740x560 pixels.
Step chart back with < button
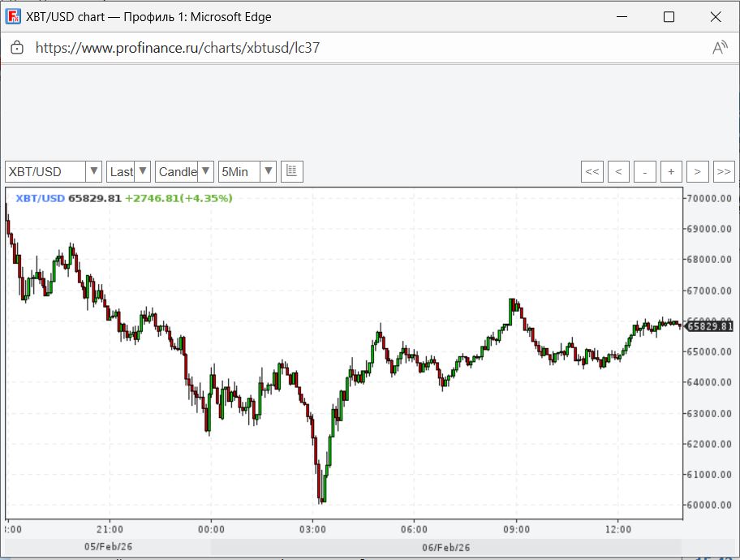619,171
